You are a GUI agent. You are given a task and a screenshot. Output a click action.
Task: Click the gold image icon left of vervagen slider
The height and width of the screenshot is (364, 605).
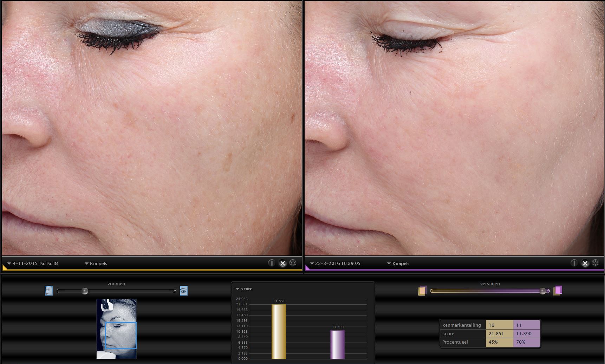coord(422,291)
